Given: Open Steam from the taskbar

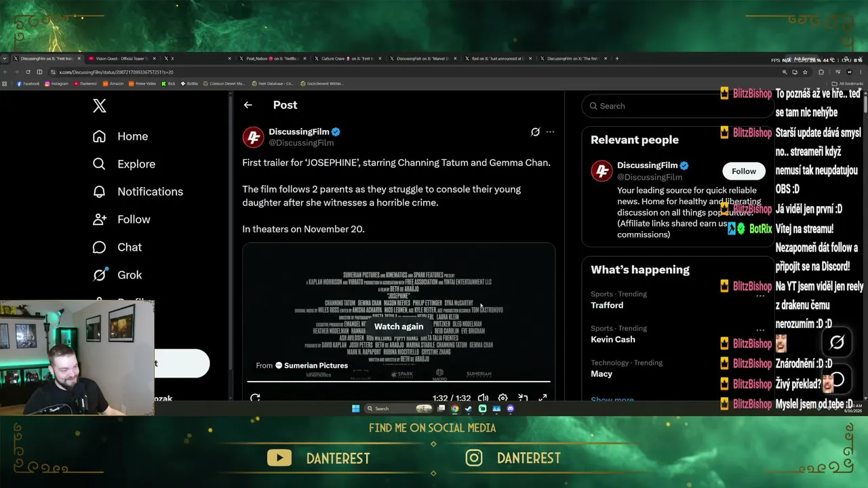Looking at the screenshot, I should pyautogui.click(x=468, y=409).
